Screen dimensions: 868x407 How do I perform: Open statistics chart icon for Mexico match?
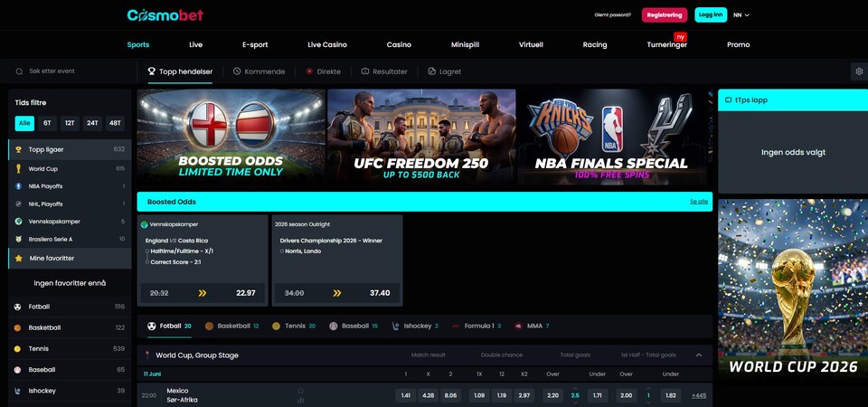300,400
